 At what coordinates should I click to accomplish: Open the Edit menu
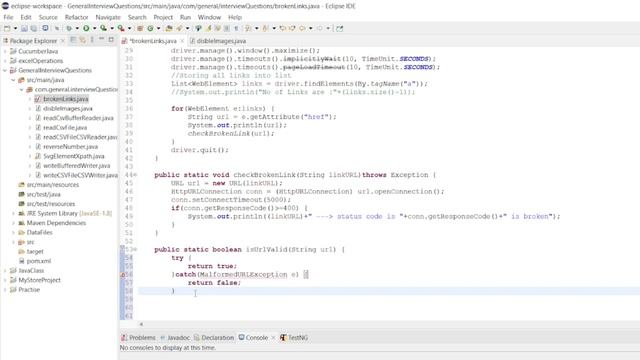pyautogui.click(x=26, y=17)
